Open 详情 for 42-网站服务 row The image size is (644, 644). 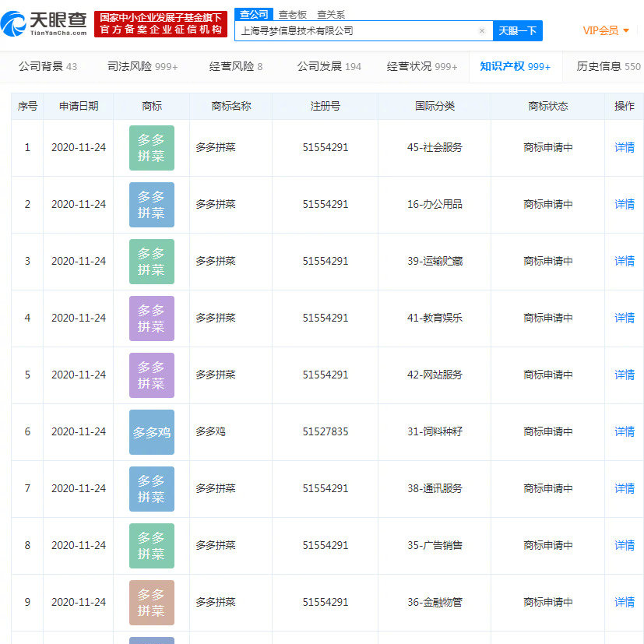[x=625, y=375]
